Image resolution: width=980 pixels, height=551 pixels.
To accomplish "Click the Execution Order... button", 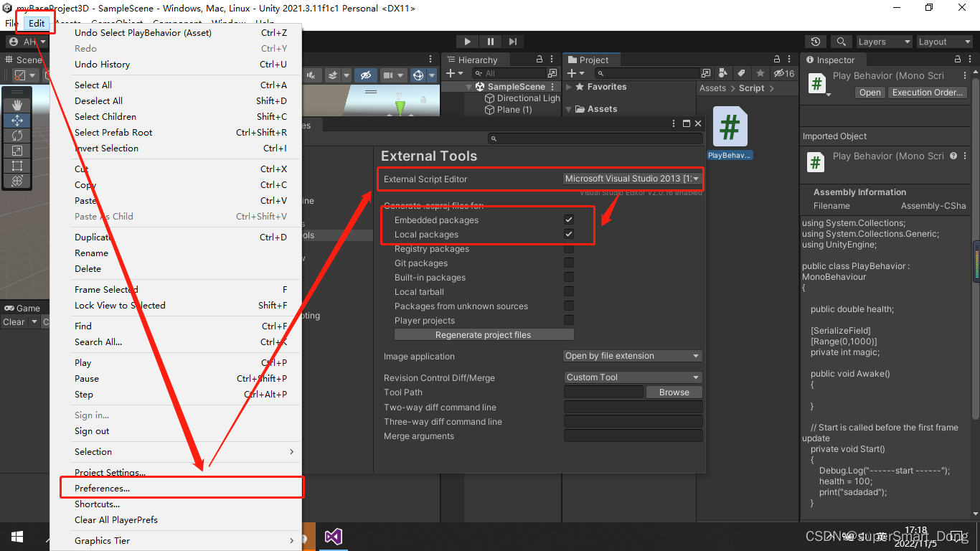I will coord(927,93).
